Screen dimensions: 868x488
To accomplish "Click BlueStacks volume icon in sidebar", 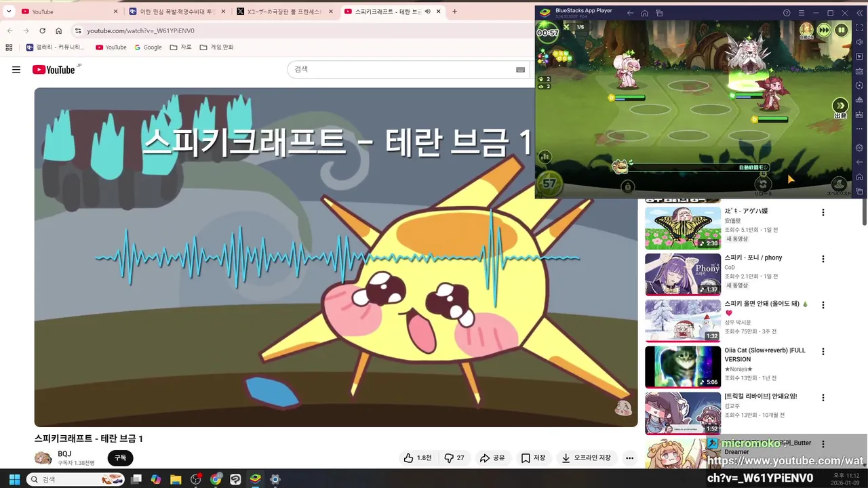I will (x=860, y=42).
